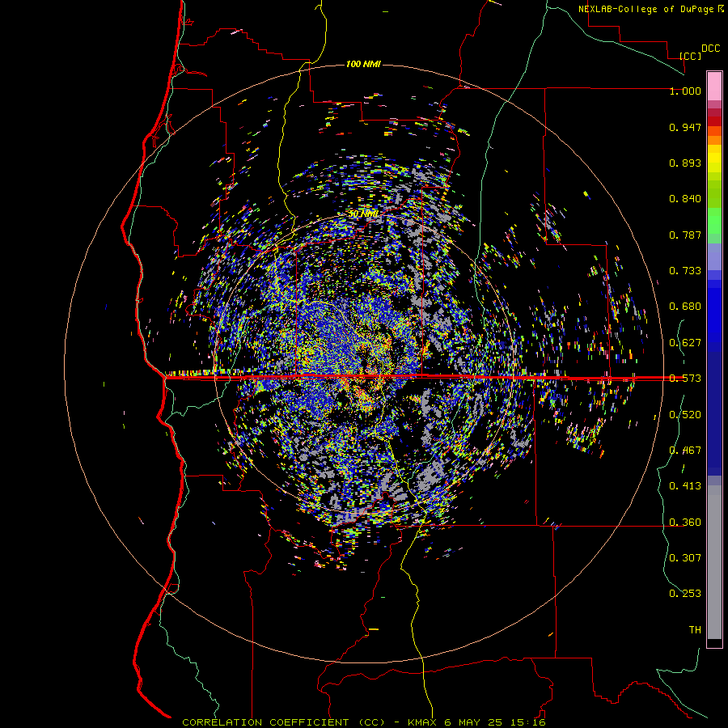Click the 0.947 scale value

(685, 127)
